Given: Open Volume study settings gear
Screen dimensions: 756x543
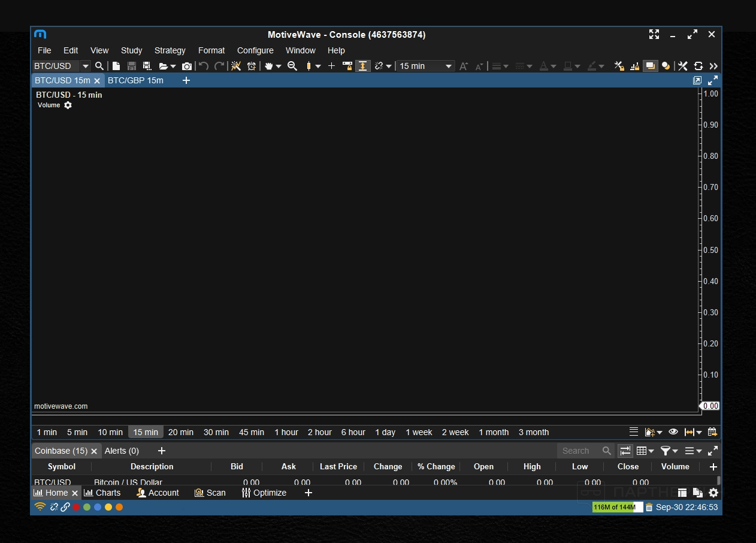Looking at the screenshot, I should click(68, 105).
